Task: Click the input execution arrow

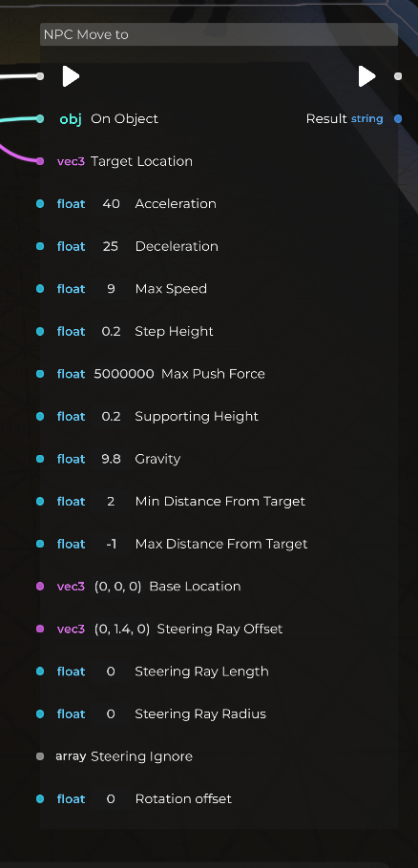Action: (x=71, y=76)
